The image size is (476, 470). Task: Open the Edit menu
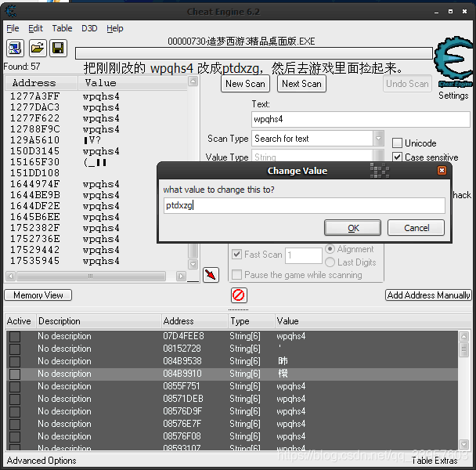pyautogui.click(x=35, y=28)
